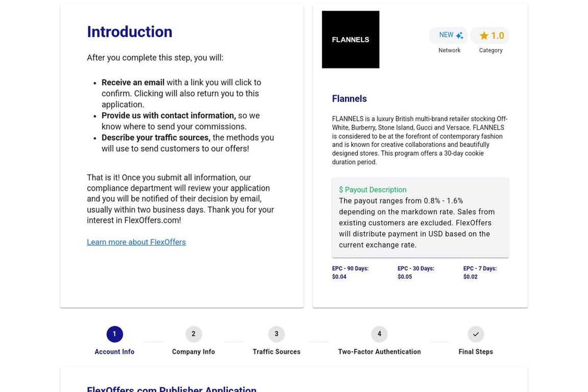The height and width of the screenshot is (392, 588).
Task: Select step 1 Account Info circle
Action: (x=114, y=334)
